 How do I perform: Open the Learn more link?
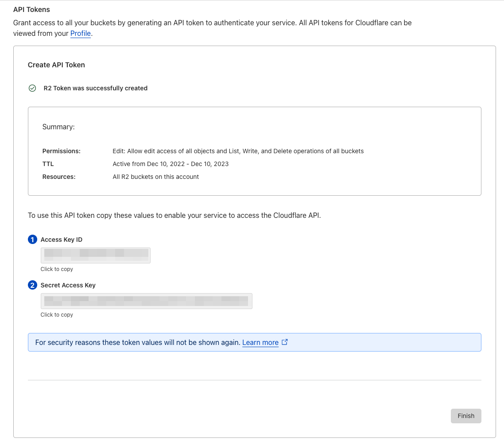pos(260,342)
